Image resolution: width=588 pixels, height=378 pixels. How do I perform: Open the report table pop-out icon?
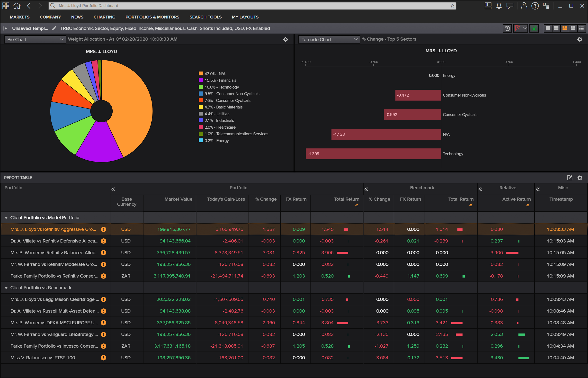[x=570, y=178]
